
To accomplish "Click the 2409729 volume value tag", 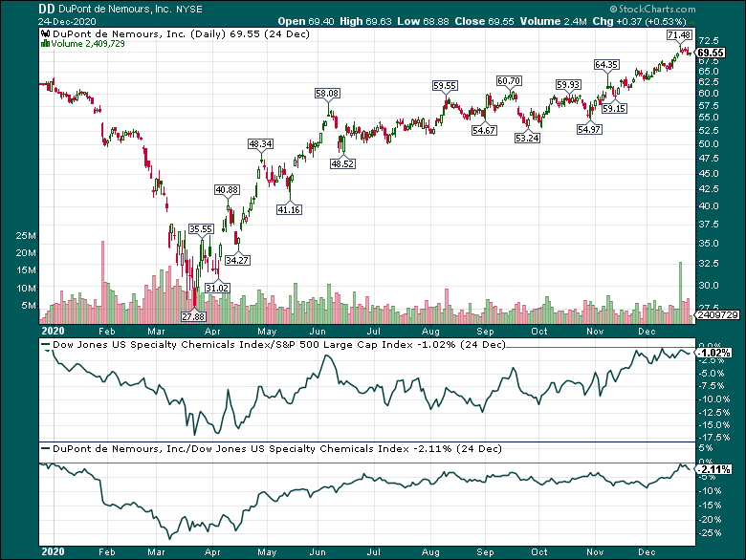I will click(718, 314).
